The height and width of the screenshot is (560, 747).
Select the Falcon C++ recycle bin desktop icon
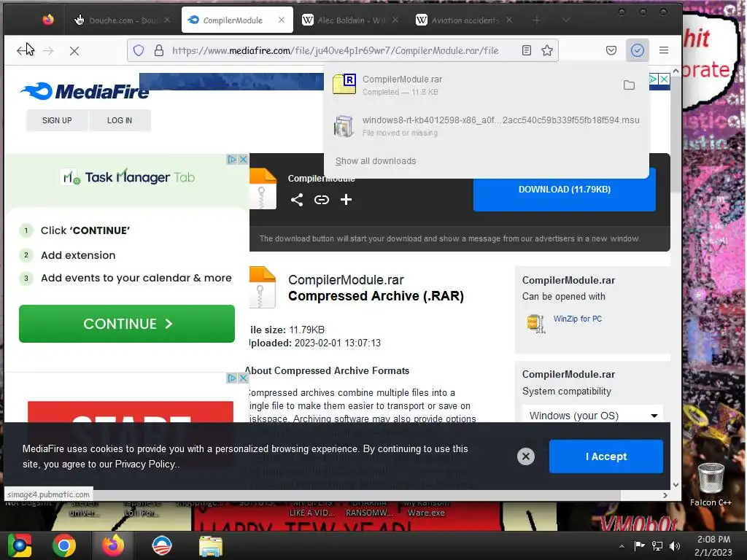[x=711, y=485]
